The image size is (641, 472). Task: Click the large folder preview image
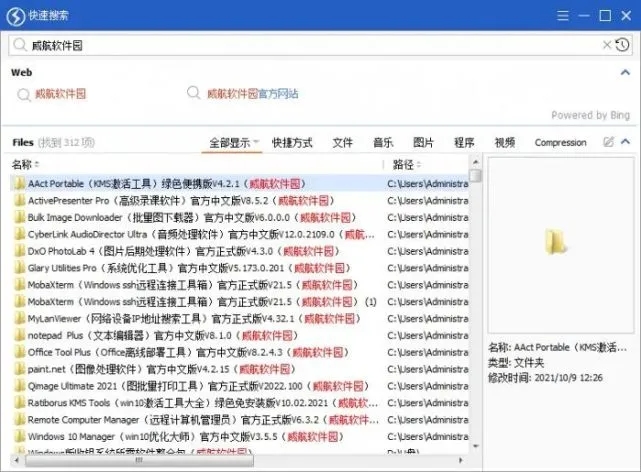coord(556,243)
